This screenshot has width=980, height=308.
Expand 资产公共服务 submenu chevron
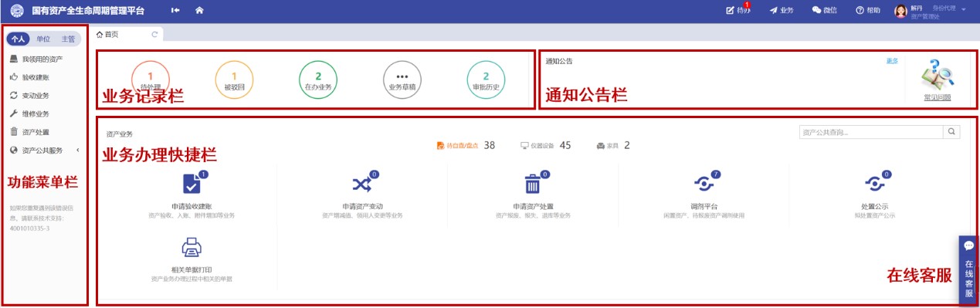[77, 150]
